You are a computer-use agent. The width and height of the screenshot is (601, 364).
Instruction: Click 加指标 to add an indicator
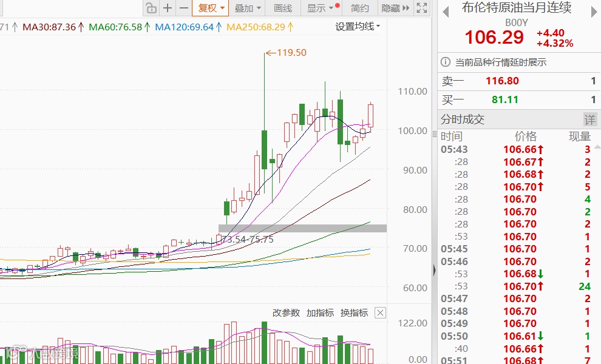320,312
